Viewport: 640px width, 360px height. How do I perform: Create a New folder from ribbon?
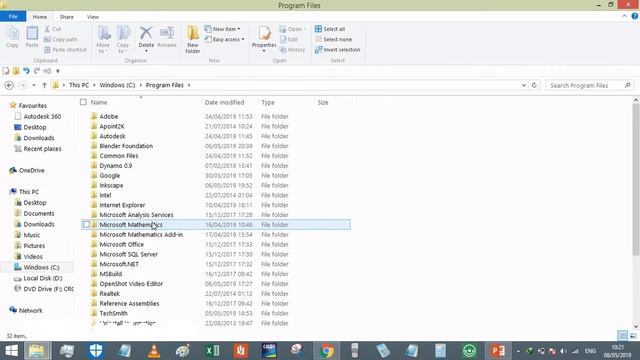tap(193, 40)
